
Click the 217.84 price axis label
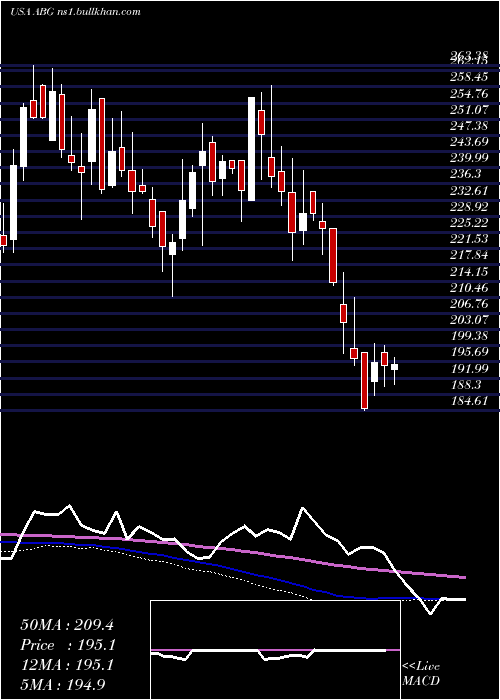[x=469, y=256]
